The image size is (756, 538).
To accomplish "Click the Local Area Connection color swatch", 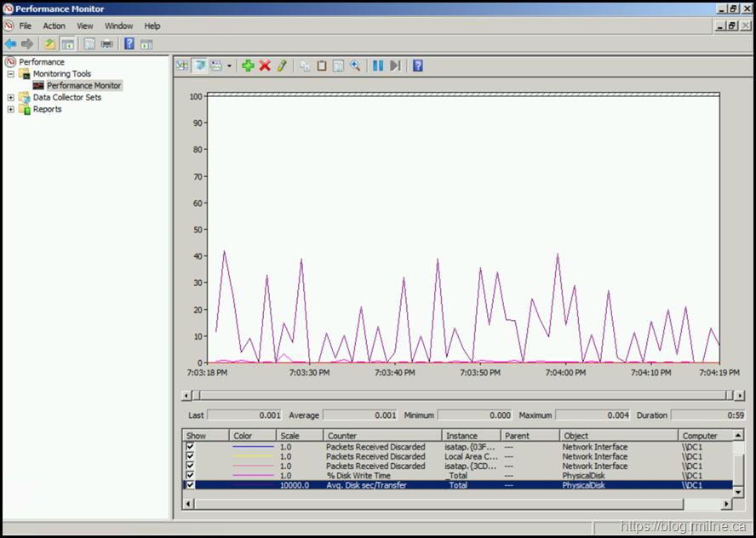I will tap(253, 457).
